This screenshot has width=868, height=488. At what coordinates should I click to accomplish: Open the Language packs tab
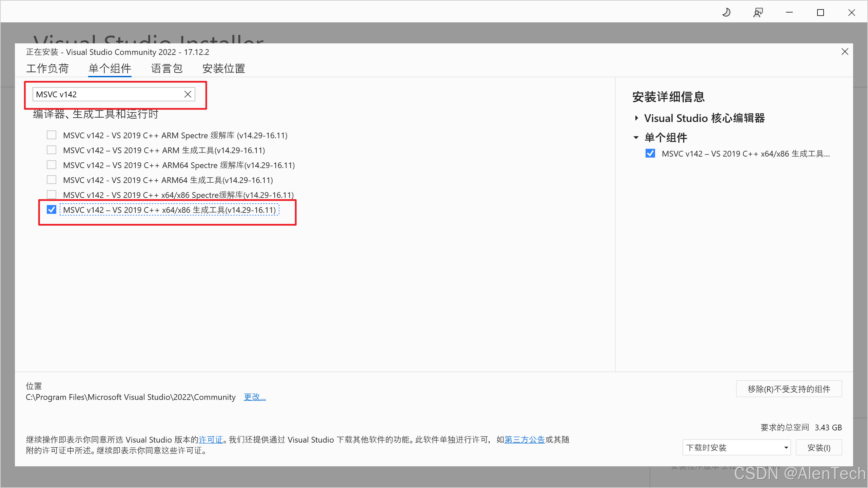tap(166, 68)
